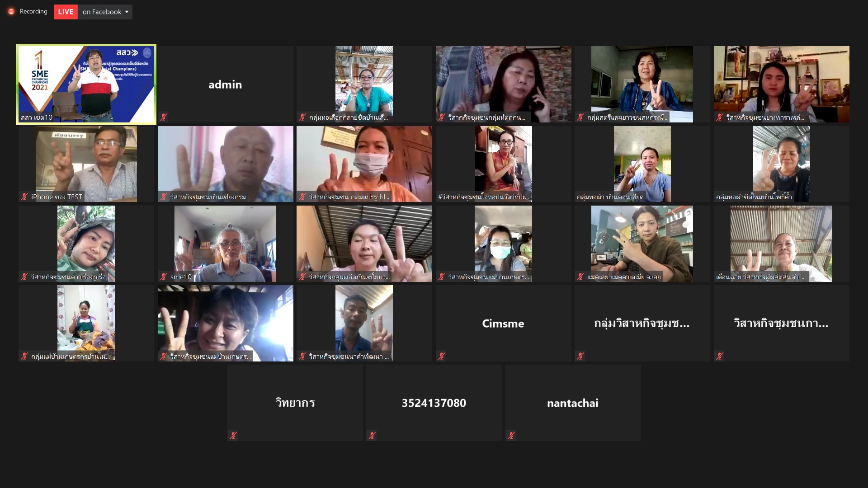Click the 'Recording' text label
Image resolution: width=868 pixels, height=488 pixels.
(33, 12)
